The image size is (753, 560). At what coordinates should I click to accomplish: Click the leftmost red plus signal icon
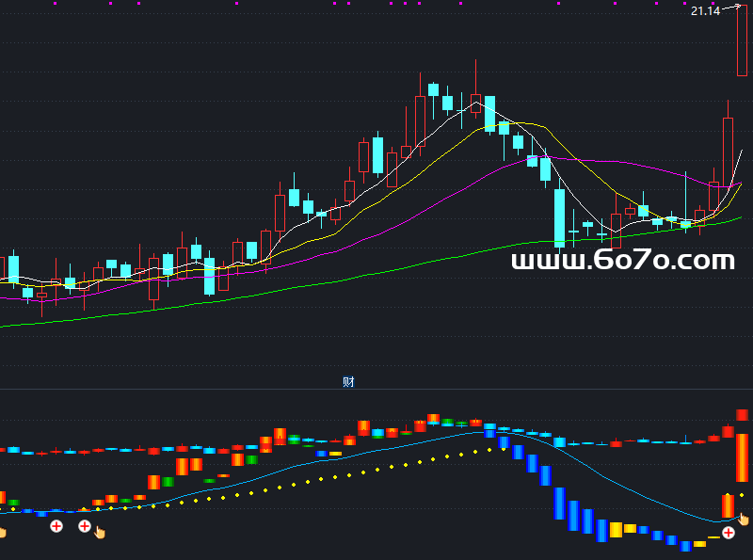(56, 526)
